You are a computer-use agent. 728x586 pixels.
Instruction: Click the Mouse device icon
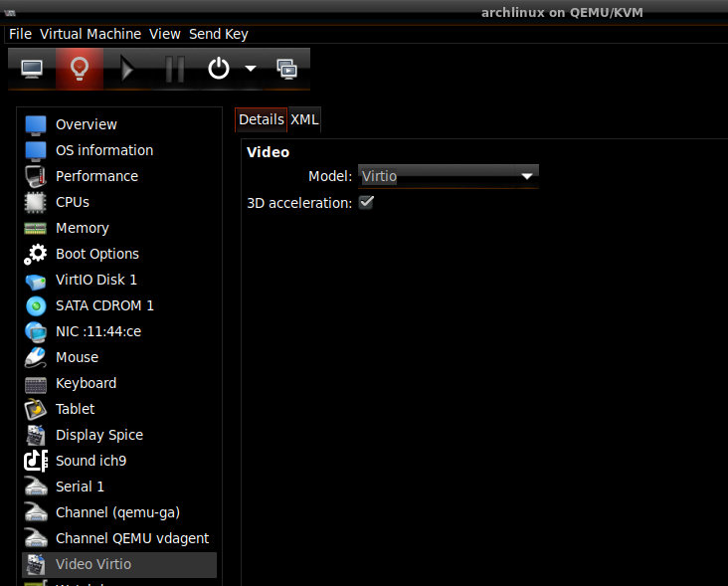click(36, 357)
